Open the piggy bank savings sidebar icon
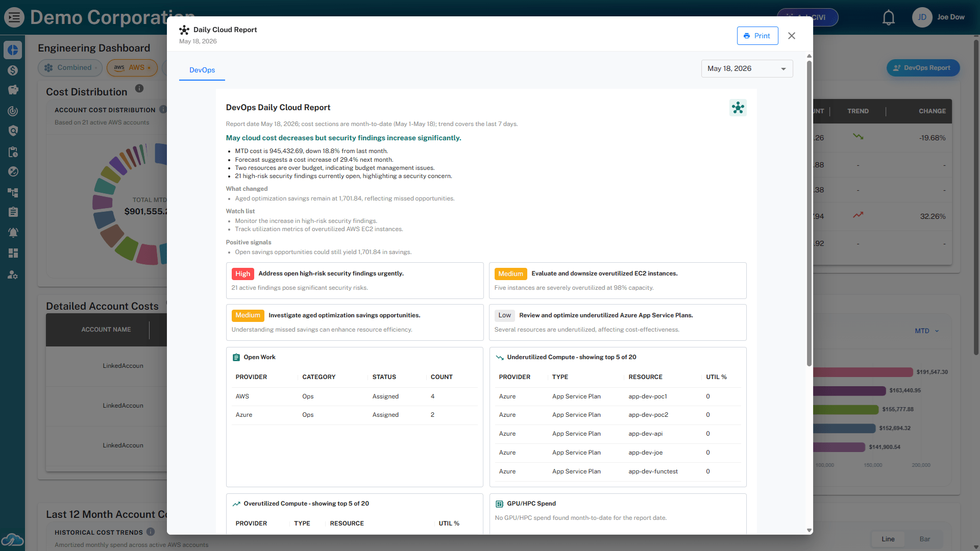Image resolution: width=980 pixels, height=551 pixels. coord(13,90)
